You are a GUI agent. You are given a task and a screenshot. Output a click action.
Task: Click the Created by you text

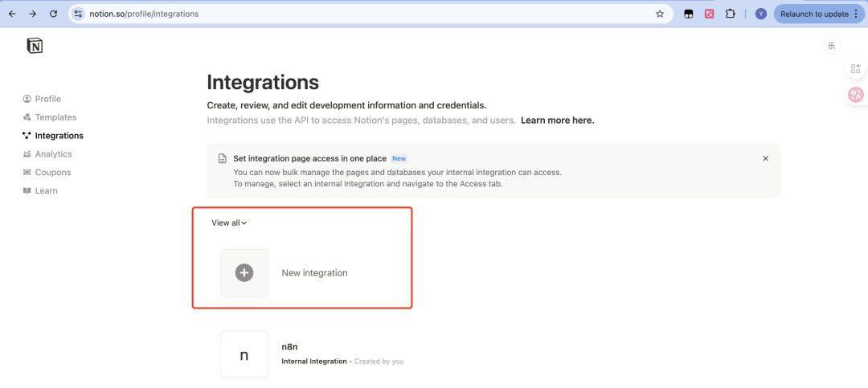coord(379,361)
